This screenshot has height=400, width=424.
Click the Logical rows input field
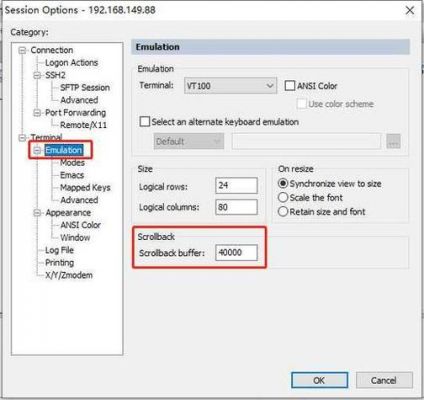tap(236, 185)
